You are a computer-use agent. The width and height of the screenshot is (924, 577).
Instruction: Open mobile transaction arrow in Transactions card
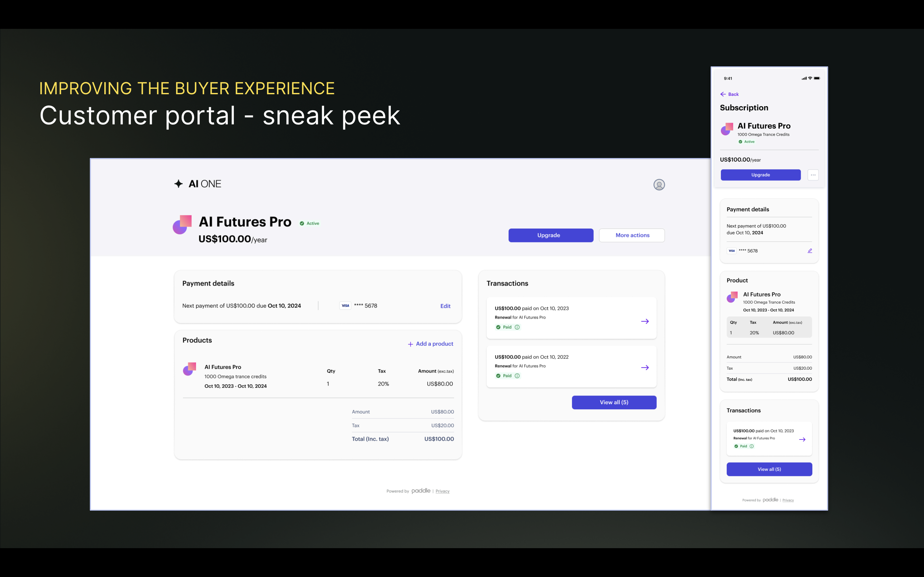click(x=802, y=439)
